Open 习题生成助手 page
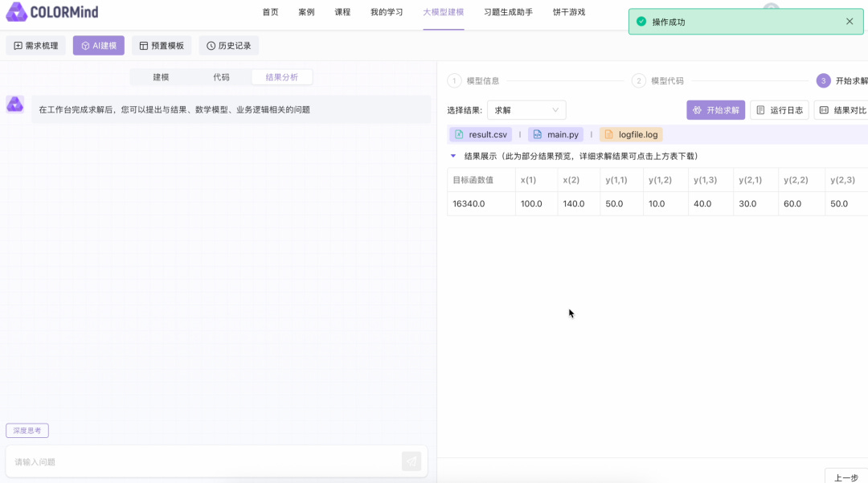The image size is (868, 483). 508,12
